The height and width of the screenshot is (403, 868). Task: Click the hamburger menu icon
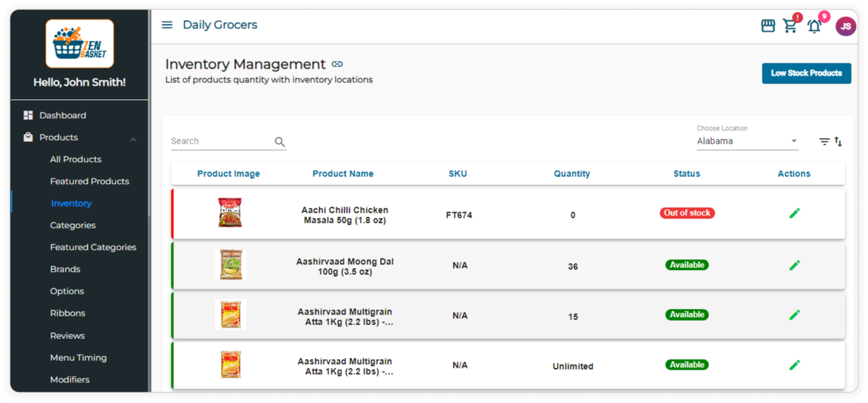coord(167,25)
